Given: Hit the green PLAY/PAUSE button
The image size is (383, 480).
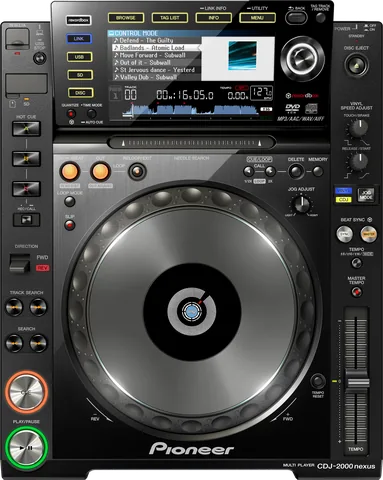Looking at the screenshot, I should pyautogui.click(x=26, y=448).
